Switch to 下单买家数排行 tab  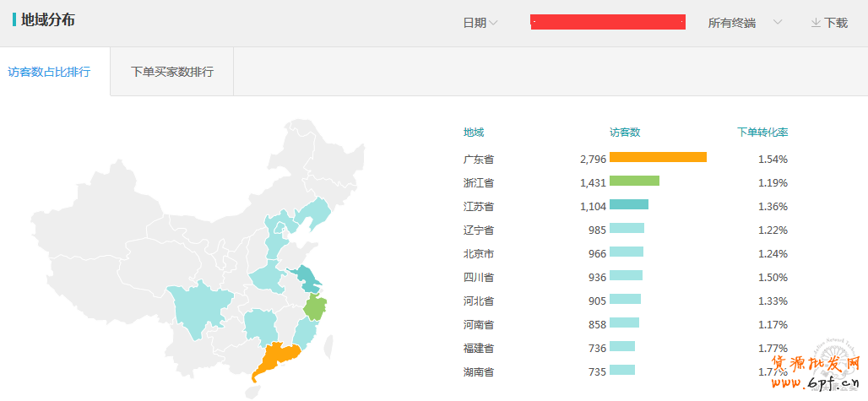[172, 72]
